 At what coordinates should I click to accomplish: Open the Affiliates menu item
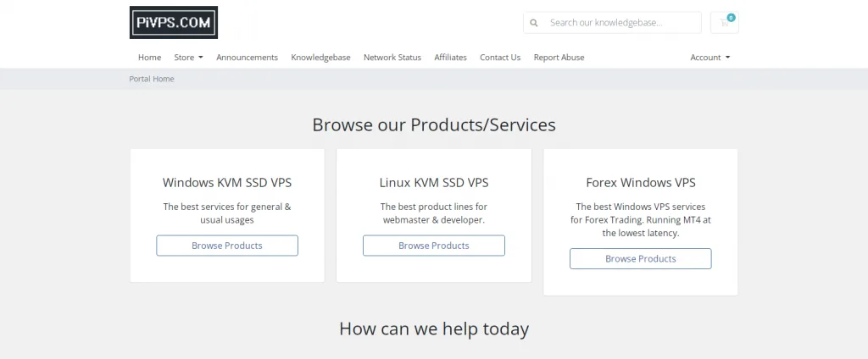[x=450, y=57]
